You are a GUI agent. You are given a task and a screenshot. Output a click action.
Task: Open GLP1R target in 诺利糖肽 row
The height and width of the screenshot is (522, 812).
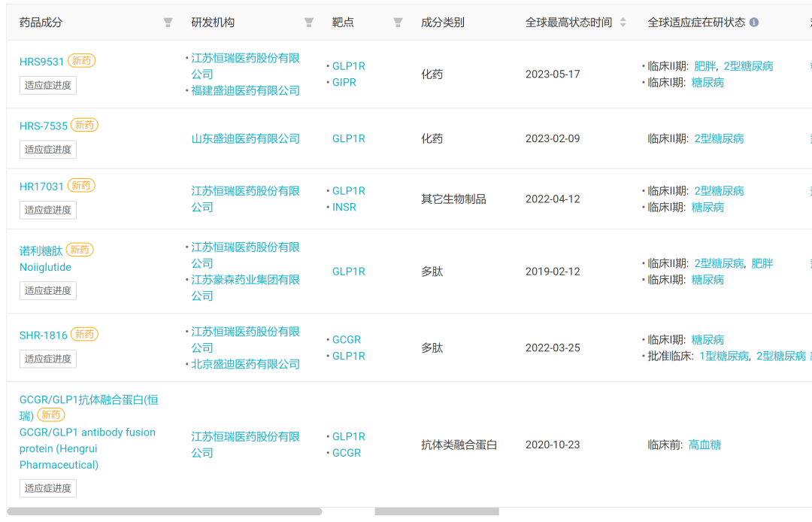[349, 272]
